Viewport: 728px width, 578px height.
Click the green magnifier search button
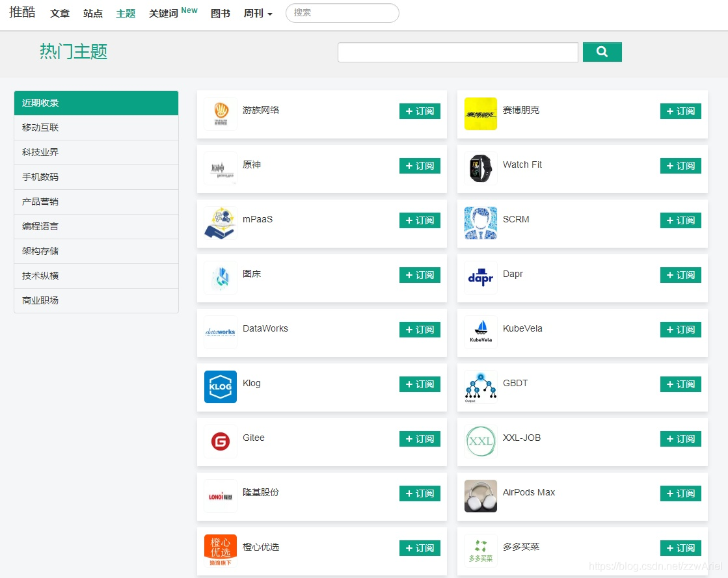click(x=602, y=52)
